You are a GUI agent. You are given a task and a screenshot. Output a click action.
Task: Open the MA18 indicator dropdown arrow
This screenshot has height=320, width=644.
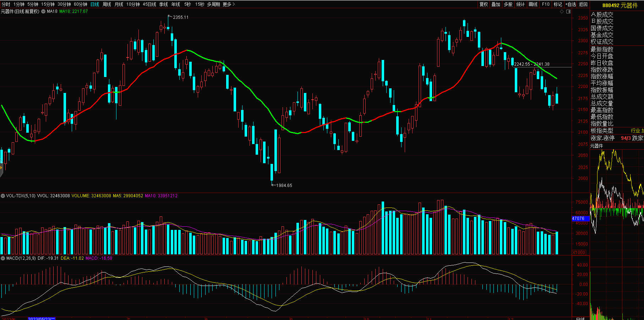point(43,11)
